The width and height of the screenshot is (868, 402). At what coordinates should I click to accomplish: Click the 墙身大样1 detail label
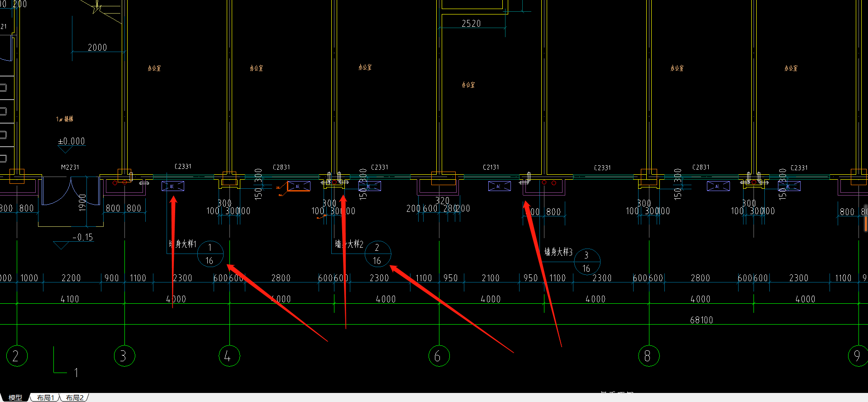tap(182, 244)
